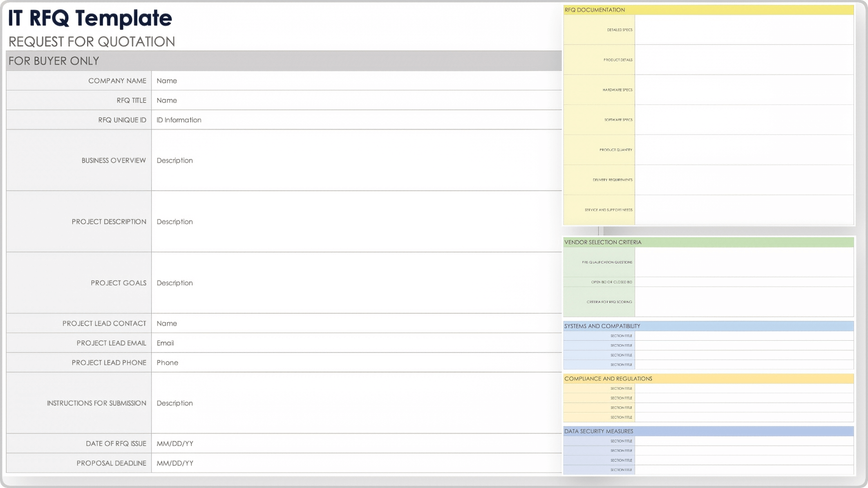The width and height of the screenshot is (868, 488).
Task: Click the Date of RFQ Issue date cell
Action: (356, 444)
